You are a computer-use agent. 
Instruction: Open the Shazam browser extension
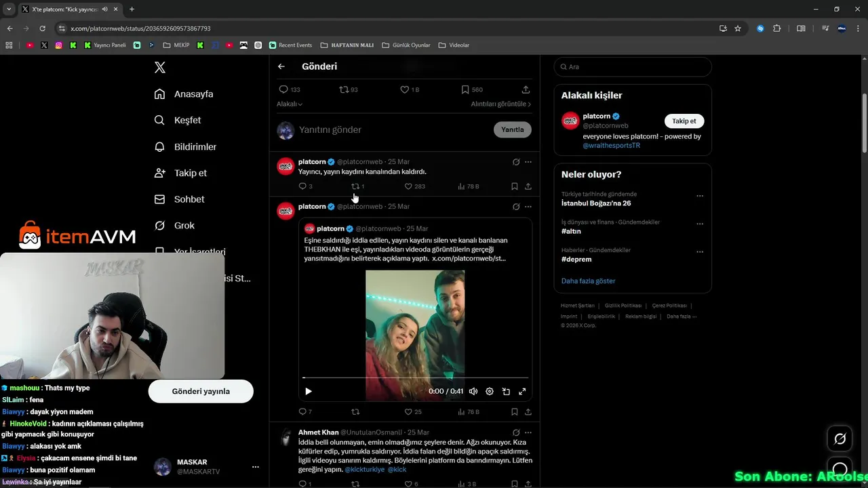coord(760,28)
